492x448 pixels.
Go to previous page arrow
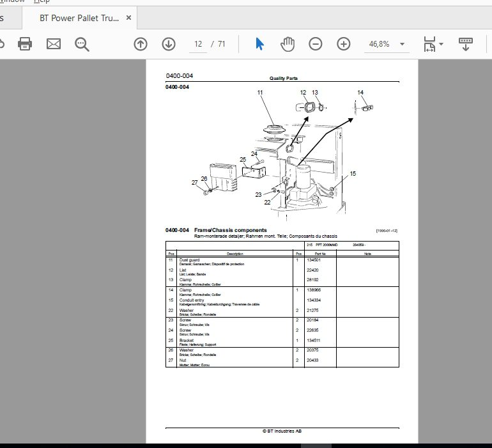click(x=141, y=44)
